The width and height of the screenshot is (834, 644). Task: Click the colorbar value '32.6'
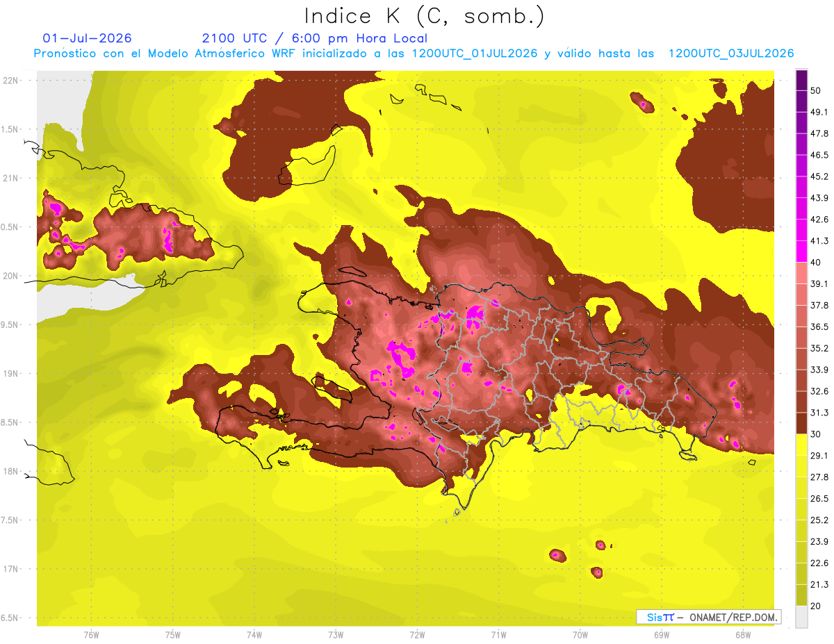coord(819,391)
